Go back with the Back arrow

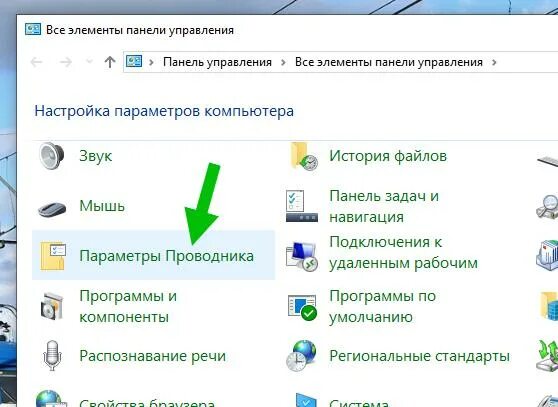coord(37,62)
